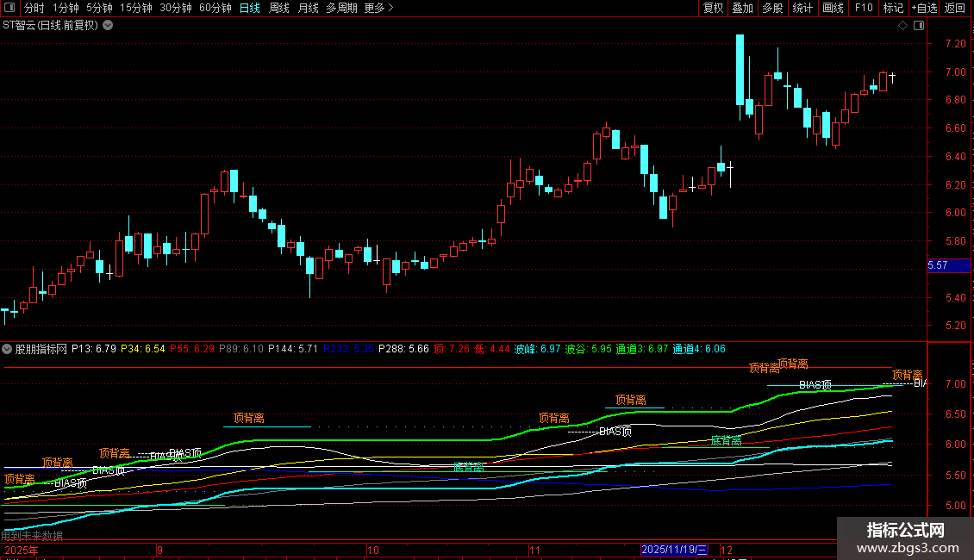
Task: Click the 低: 4.44 value
Action: [492, 349]
